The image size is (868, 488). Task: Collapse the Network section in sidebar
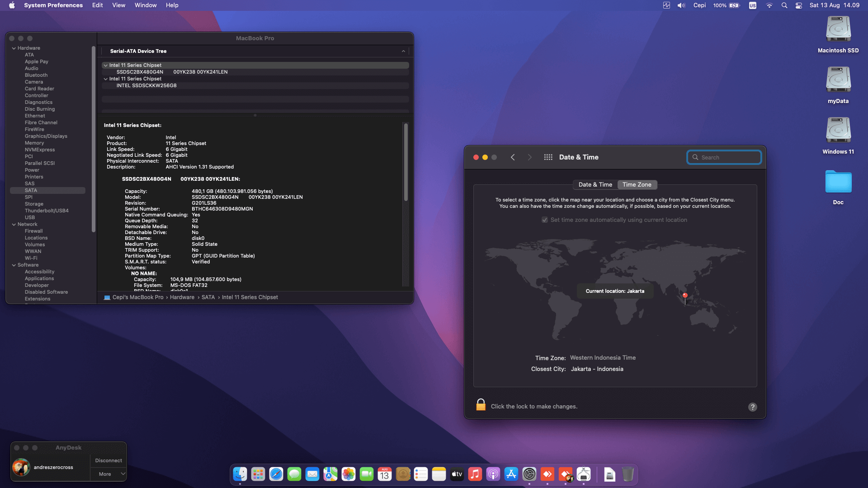[14, 224]
